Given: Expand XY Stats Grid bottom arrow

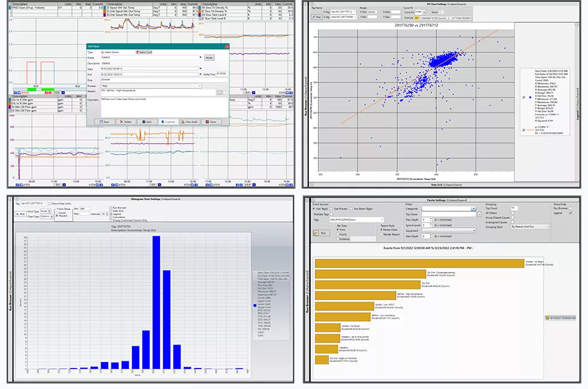Looking at the screenshot, I should click(312, 185).
